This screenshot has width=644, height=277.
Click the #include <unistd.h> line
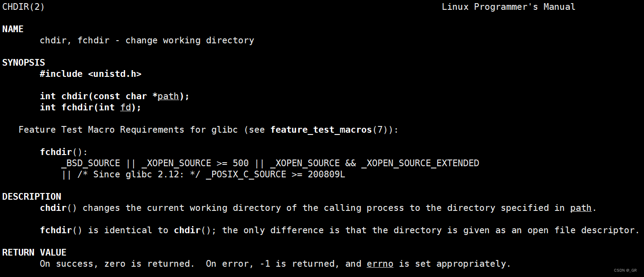pyautogui.click(x=90, y=74)
